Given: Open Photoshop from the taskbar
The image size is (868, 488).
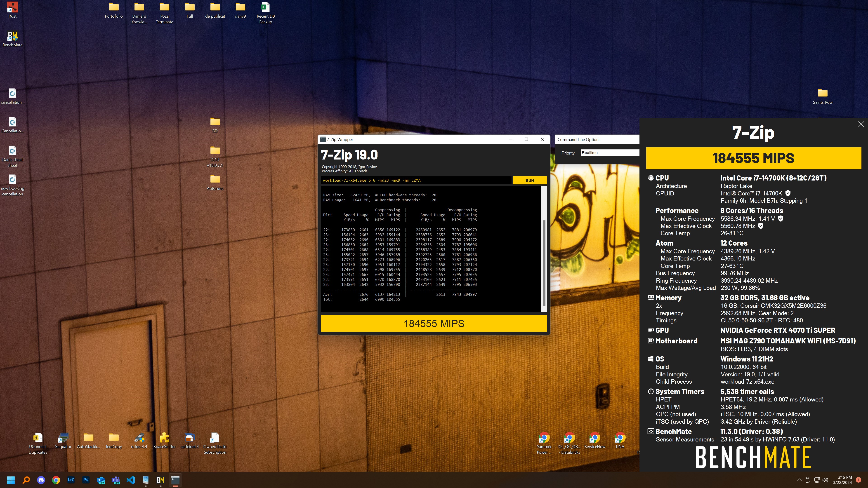Looking at the screenshot, I should coord(86,480).
